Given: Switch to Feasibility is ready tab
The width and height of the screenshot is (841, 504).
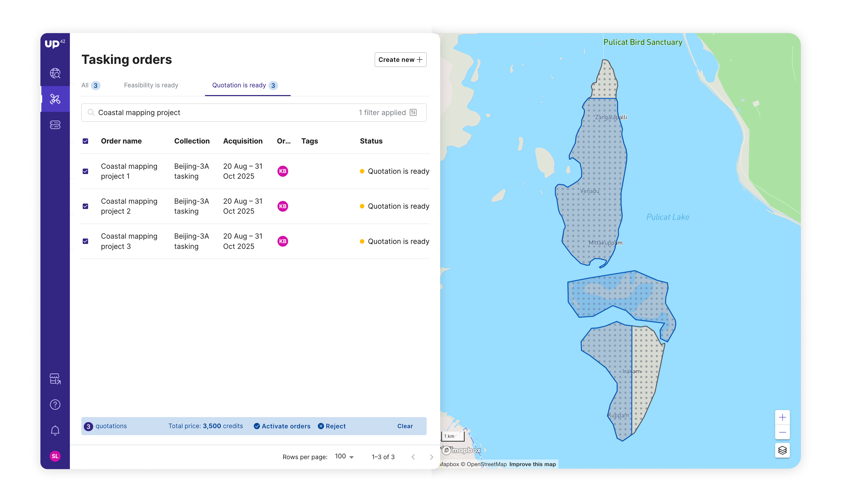Looking at the screenshot, I should 151,85.
